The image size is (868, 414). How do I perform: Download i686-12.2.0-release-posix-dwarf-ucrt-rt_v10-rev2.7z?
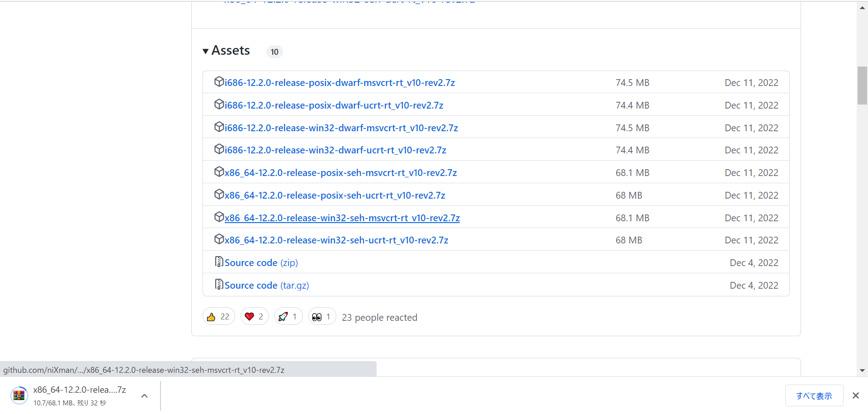334,105
